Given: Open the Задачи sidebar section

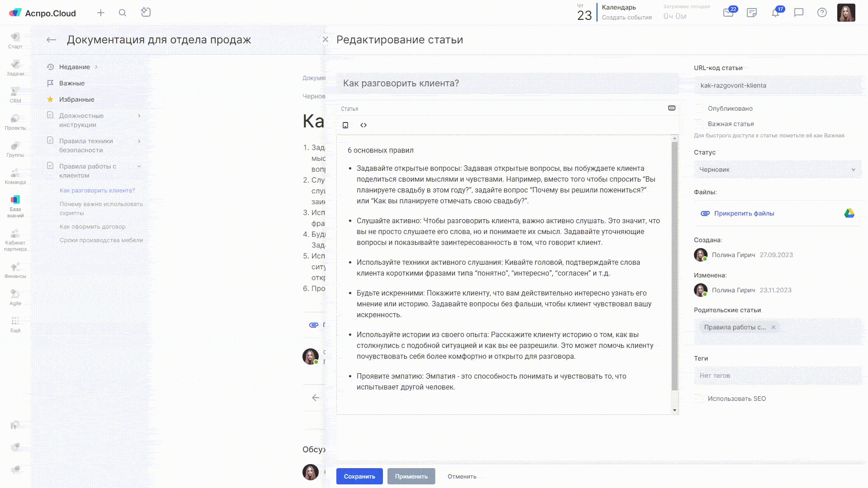Looking at the screenshot, I should pos(15,68).
